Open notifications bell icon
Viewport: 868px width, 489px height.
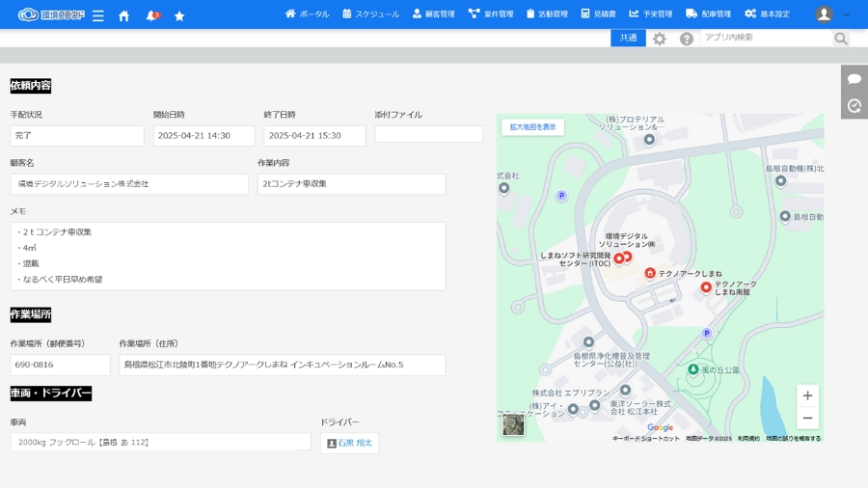pos(151,15)
